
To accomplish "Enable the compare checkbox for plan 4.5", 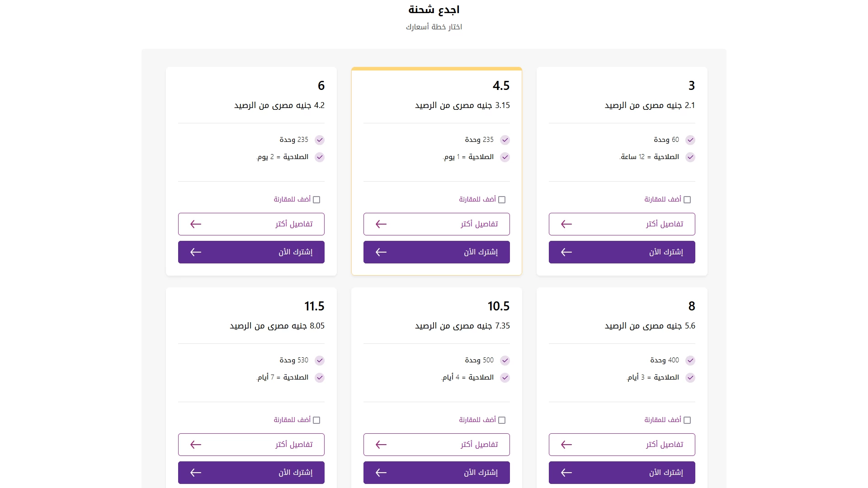I will click(x=502, y=200).
